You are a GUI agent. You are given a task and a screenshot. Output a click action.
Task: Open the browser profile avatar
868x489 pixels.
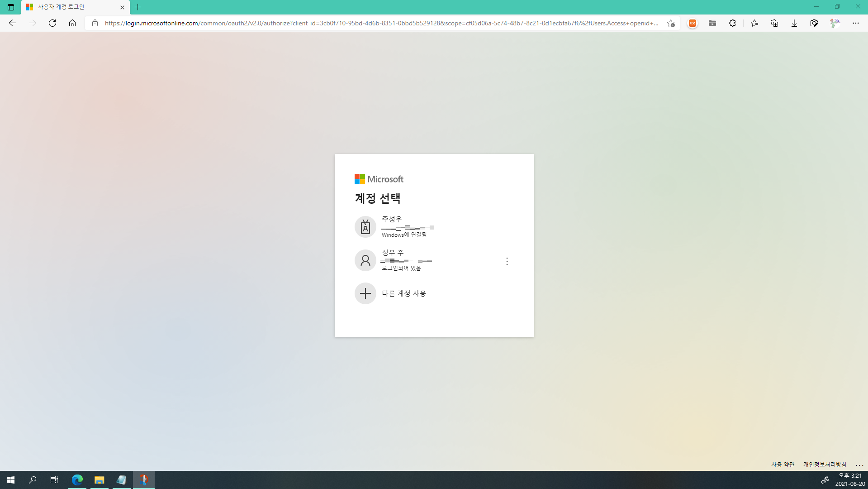(x=835, y=23)
